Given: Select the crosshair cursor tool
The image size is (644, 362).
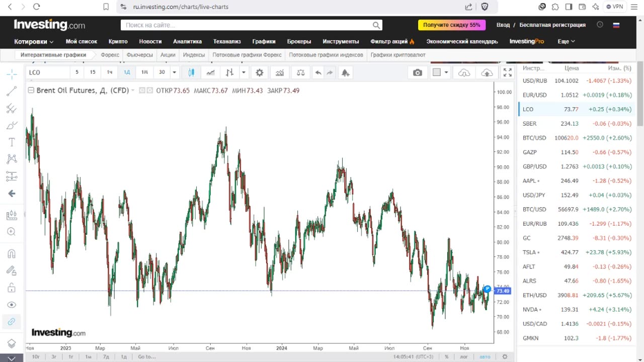Looking at the screenshot, I should coord(12,74).
